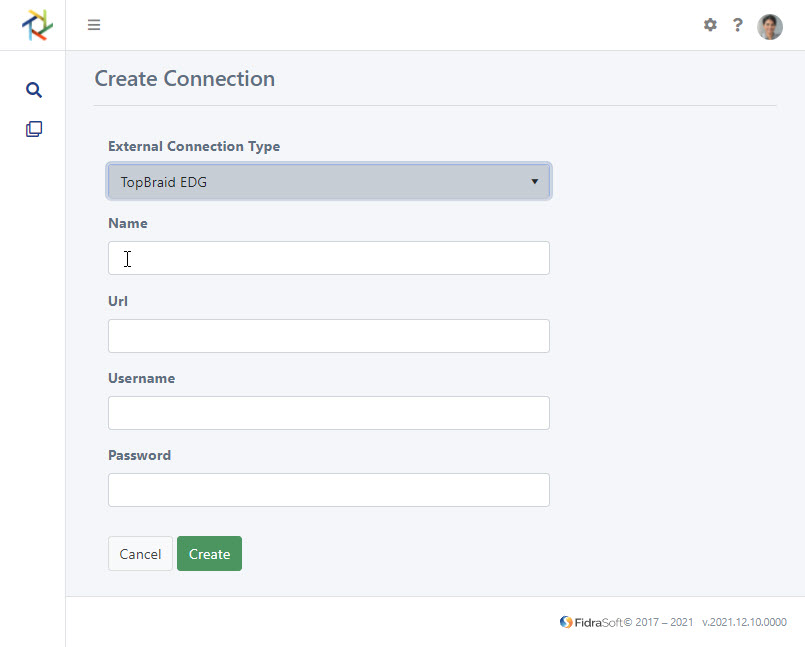This screenshot has width=805, height=647.
Task: Click the Password input field
Action: tap(328, 490)
